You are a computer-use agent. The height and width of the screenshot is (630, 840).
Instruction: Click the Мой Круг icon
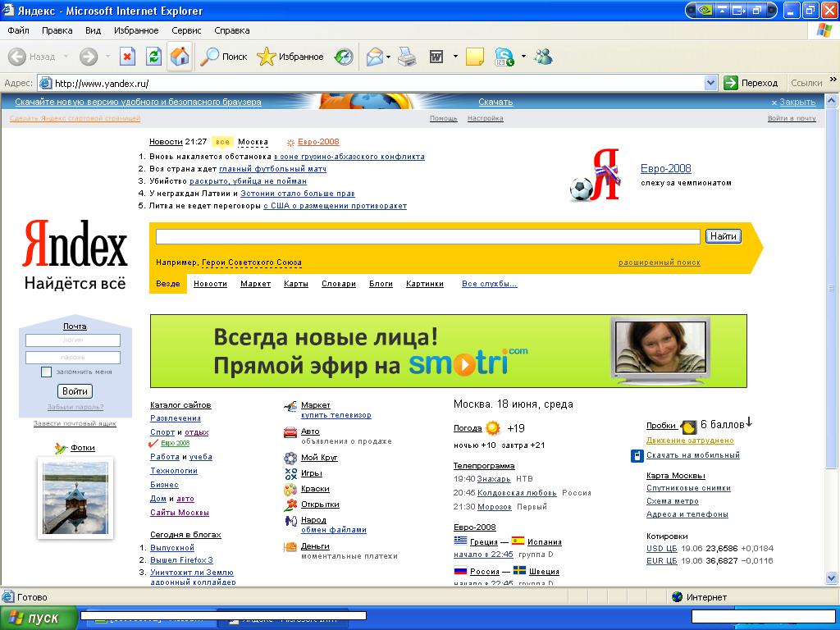[x=290, y=458]
